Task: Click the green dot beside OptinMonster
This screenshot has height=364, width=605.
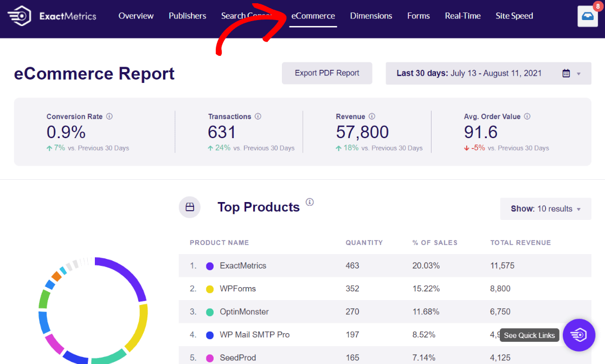Action: [210, 313]
